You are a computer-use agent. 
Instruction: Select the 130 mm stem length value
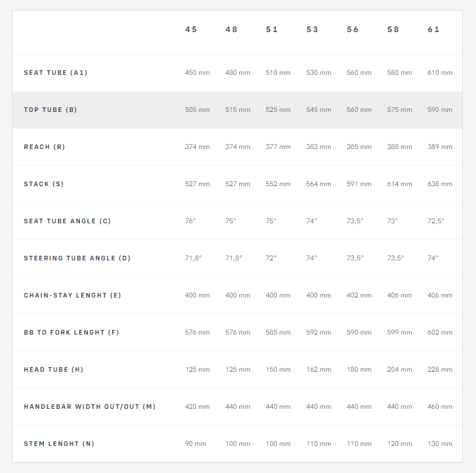(439, 444)
